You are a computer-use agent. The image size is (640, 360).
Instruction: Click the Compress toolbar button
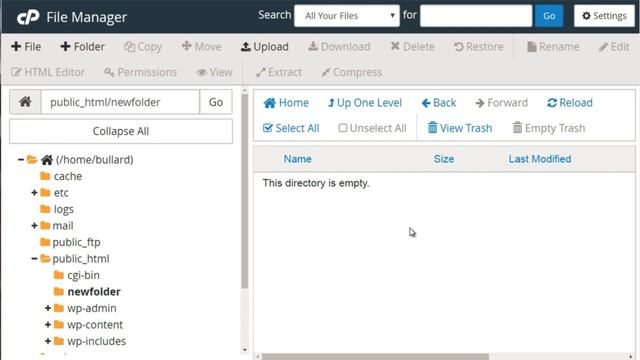[x=351, y=72]
